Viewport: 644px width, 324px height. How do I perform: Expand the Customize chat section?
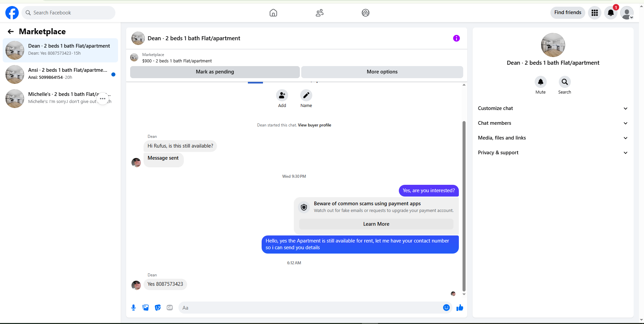(x=553, y=108)
